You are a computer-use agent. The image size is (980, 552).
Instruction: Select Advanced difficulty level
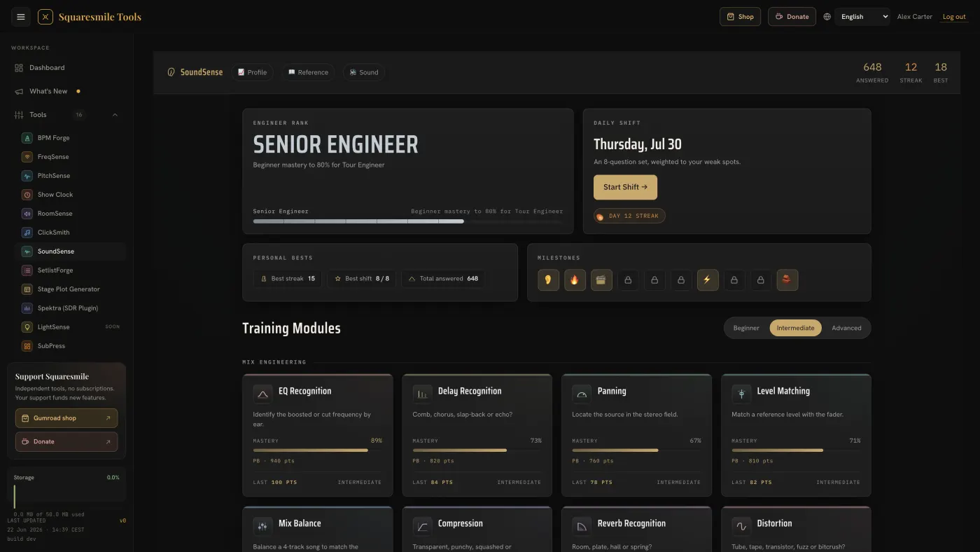point(846,328)
